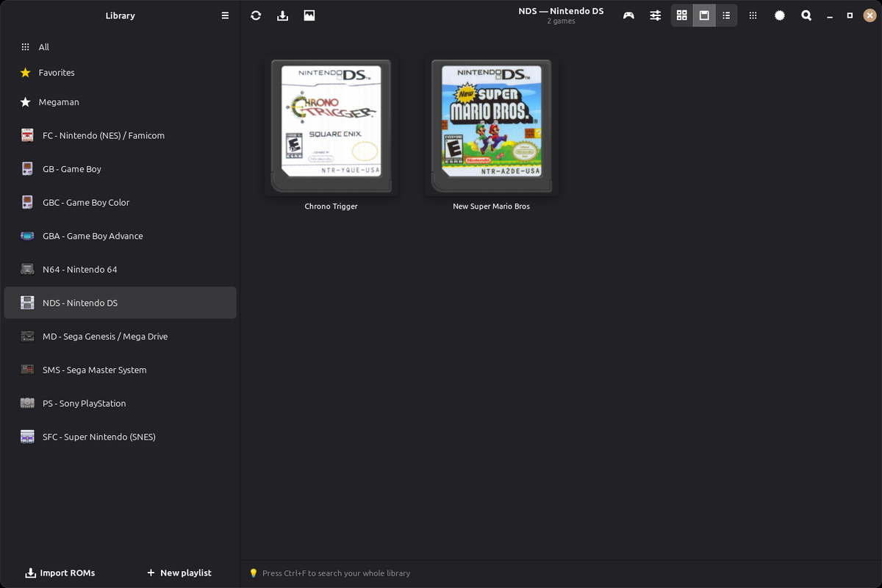Click the Famicom console icon

click(27, 135)
